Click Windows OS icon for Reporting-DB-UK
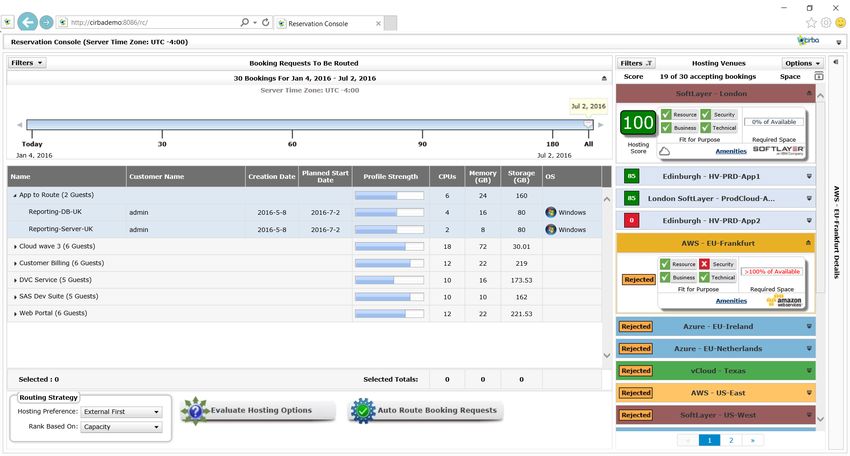The image size is (850, 456). (551, 212)
